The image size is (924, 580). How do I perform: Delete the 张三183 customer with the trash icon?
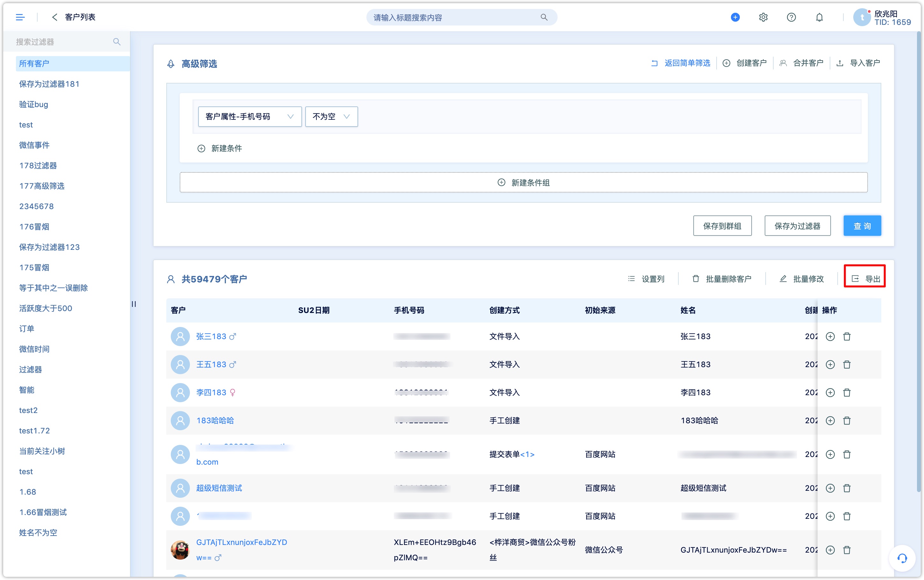pyautogui.click(x=847, y=337)
